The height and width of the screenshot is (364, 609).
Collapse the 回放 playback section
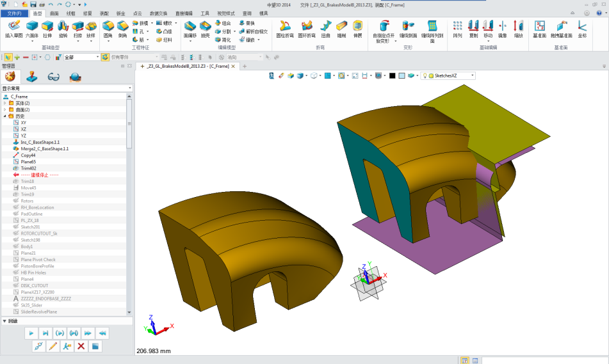coord(5,321)
